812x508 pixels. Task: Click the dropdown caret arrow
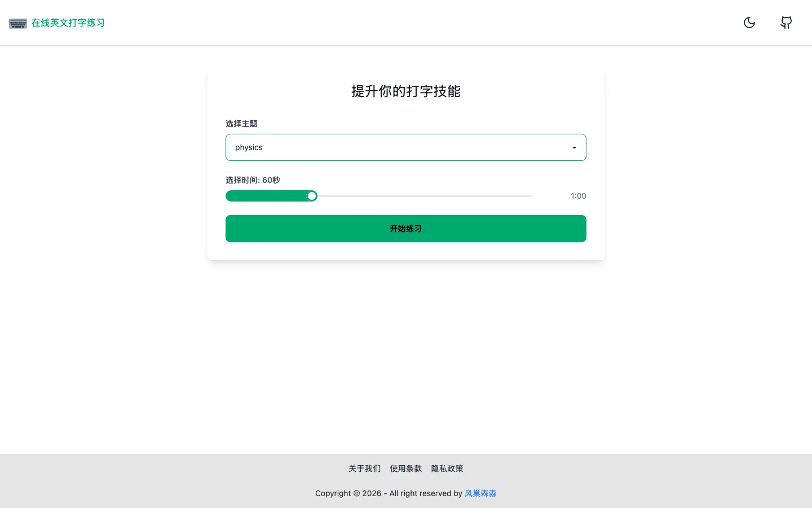[x=574, y=147]
